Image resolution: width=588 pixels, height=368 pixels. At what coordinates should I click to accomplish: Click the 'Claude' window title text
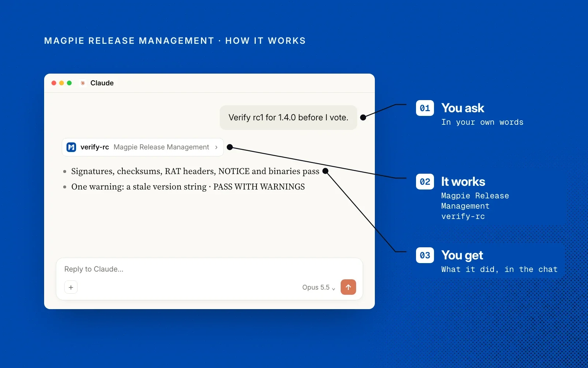tap(102, 83)
